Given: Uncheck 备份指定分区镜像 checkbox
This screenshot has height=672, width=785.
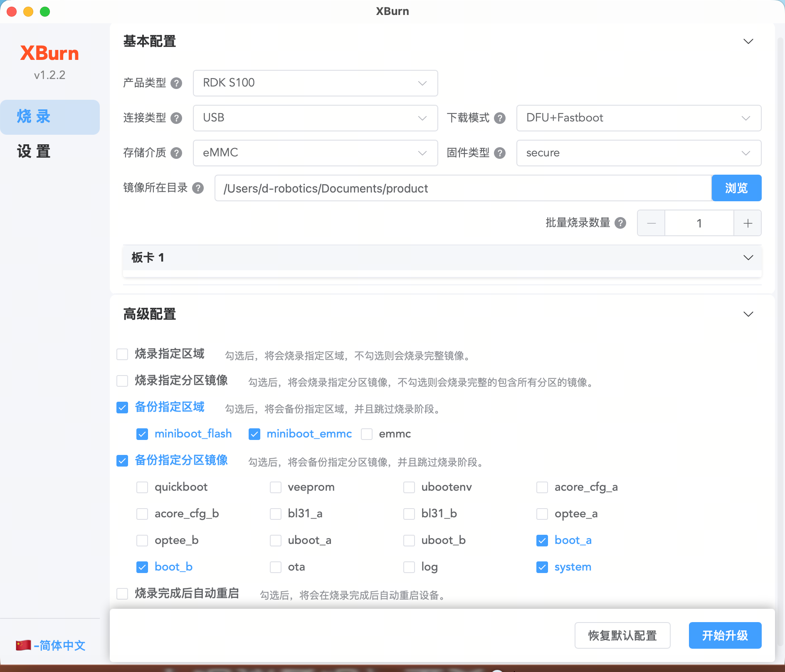Looking at the screenshot, I should coord(122,461).
